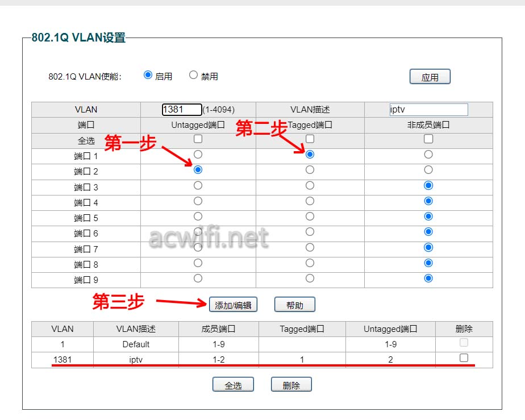Set 端口 5 to Untagged
The height and width of the screenshot is (420, 525).
[x=198, y=217]
